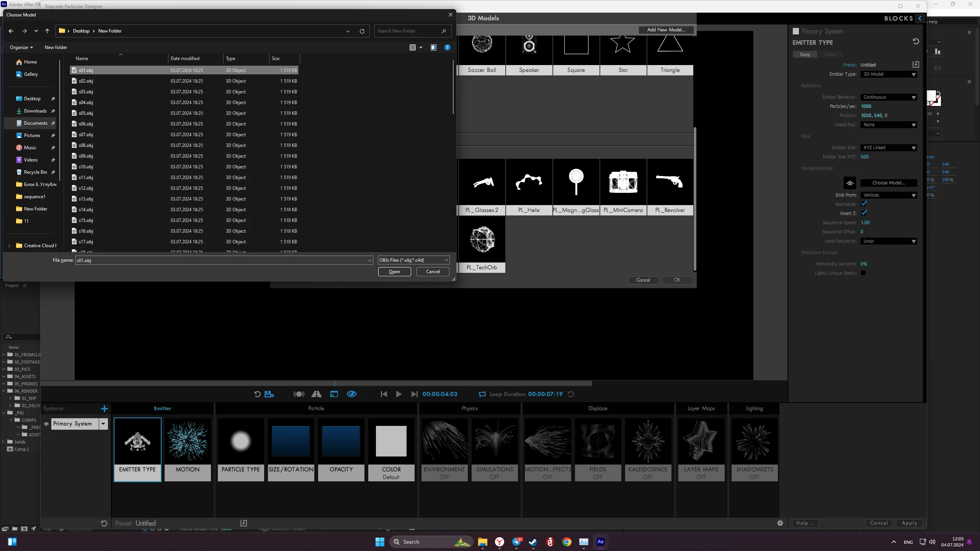Click the save preset icon beside Untitled
Viewport: 980px width, 551px height.
916,64
